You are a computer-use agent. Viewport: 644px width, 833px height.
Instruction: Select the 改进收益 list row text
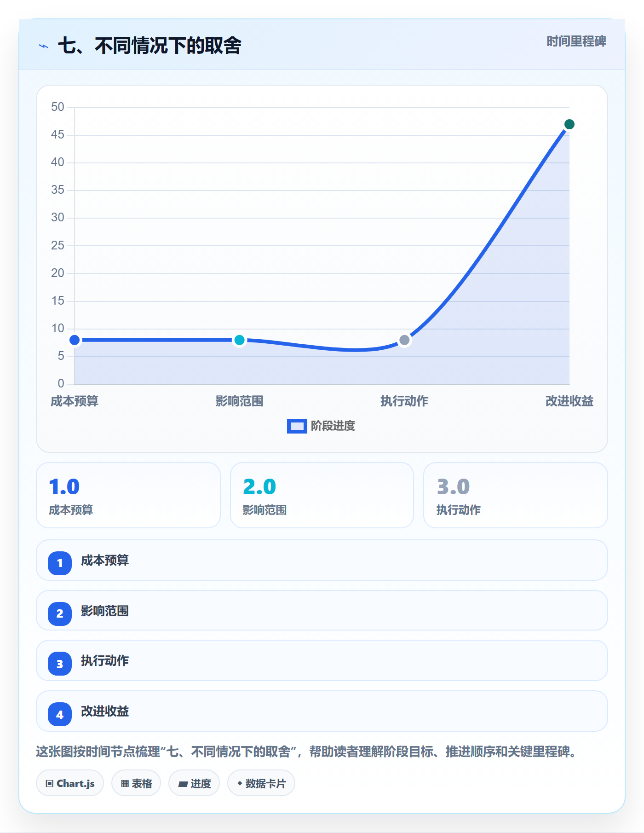(x=105, y=712)
